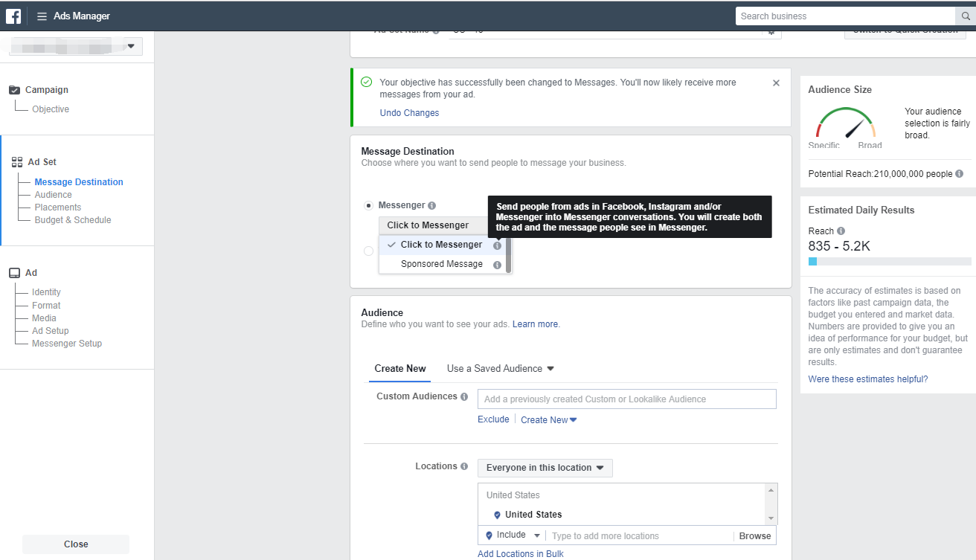Go to Messenger Setup in sidebar
This screenshot has width=976, height=560.
tap(67, 344)
